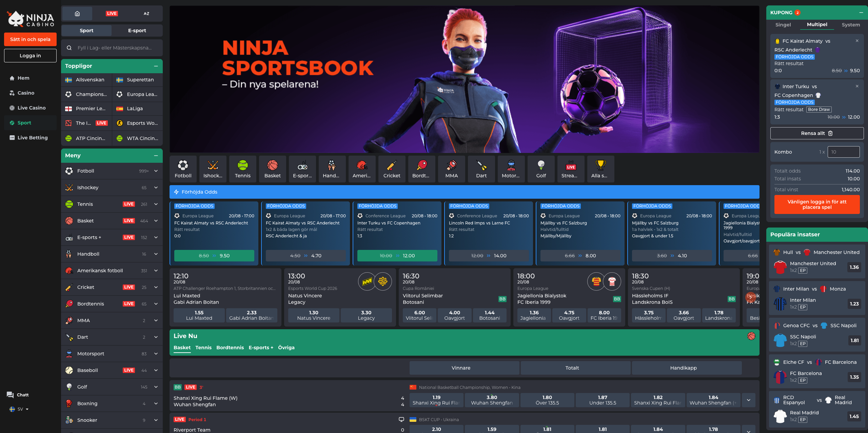
Task: Click the Logga in button
Action: pyautogui.click(x=30, y=56)
